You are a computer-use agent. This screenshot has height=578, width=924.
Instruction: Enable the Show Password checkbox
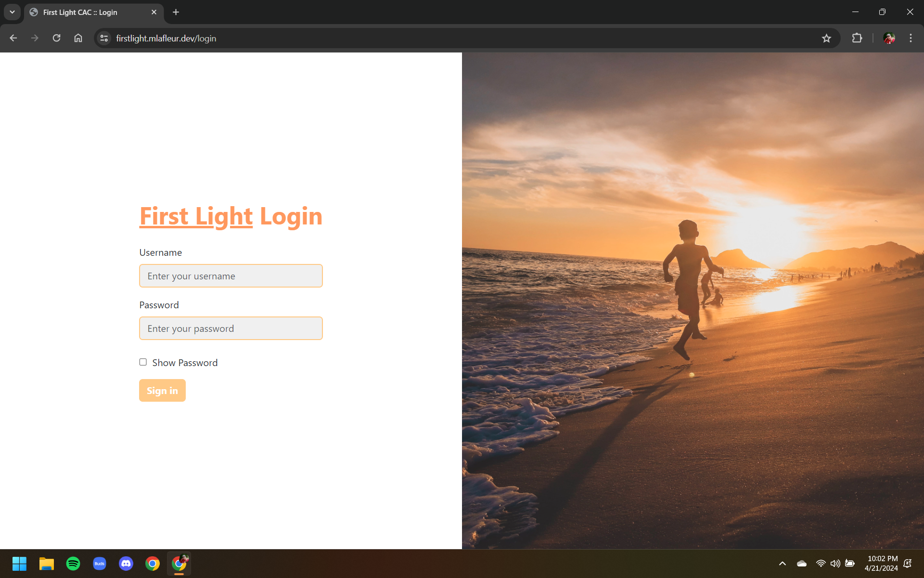tap(143, 362)
